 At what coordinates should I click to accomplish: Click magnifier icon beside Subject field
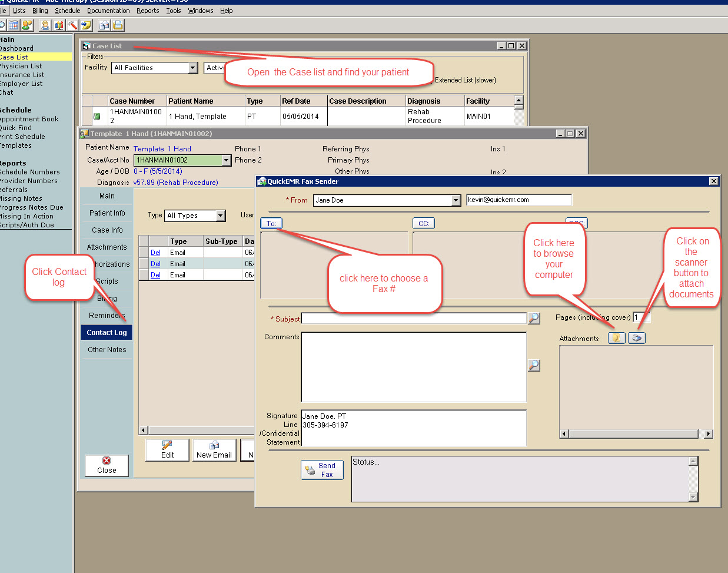[x=534, y=318]
